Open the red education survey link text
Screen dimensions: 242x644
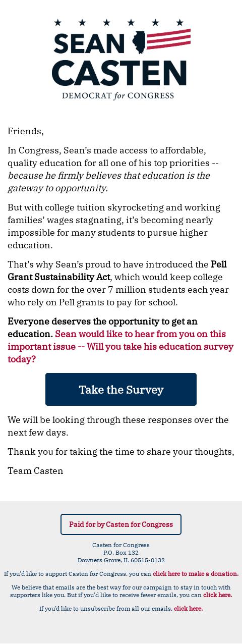pyautogui.click(x=120, y=347)
